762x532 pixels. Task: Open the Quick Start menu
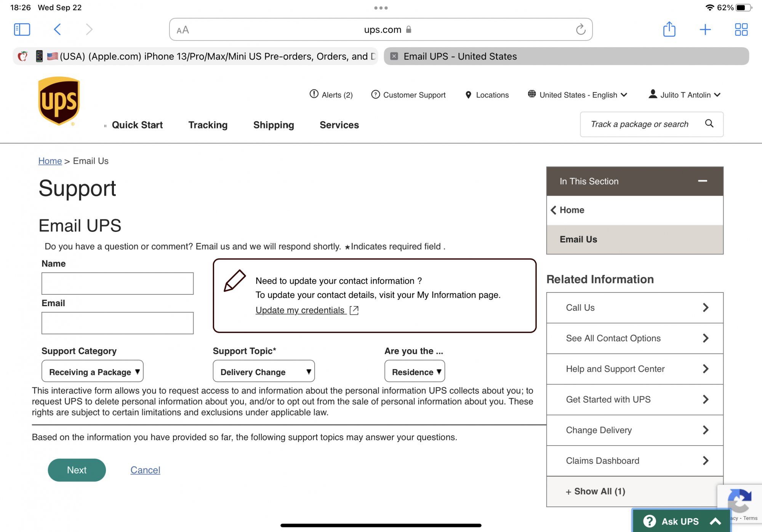click(137, 125)
